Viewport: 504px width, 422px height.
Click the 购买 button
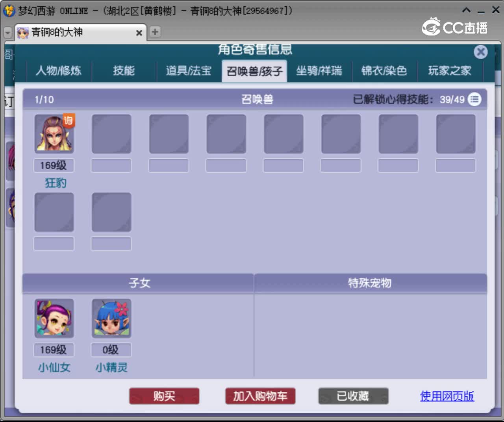coord(164,396)
